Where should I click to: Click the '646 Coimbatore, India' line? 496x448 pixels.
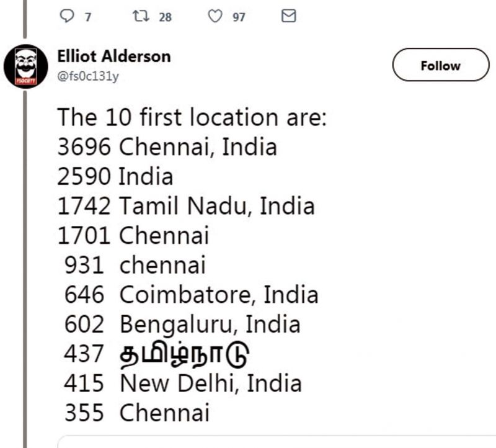click(x=191, y=295)
